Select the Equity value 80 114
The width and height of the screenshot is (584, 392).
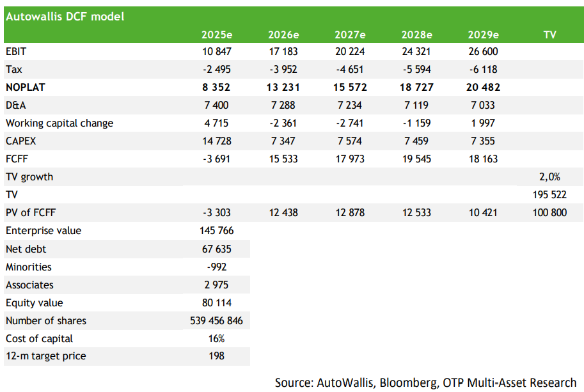click(217, 302)
